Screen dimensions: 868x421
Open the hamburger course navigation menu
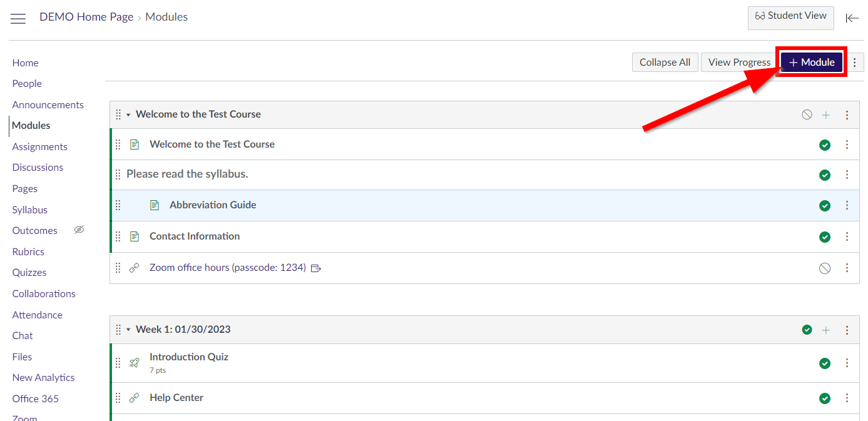(18, 18)
